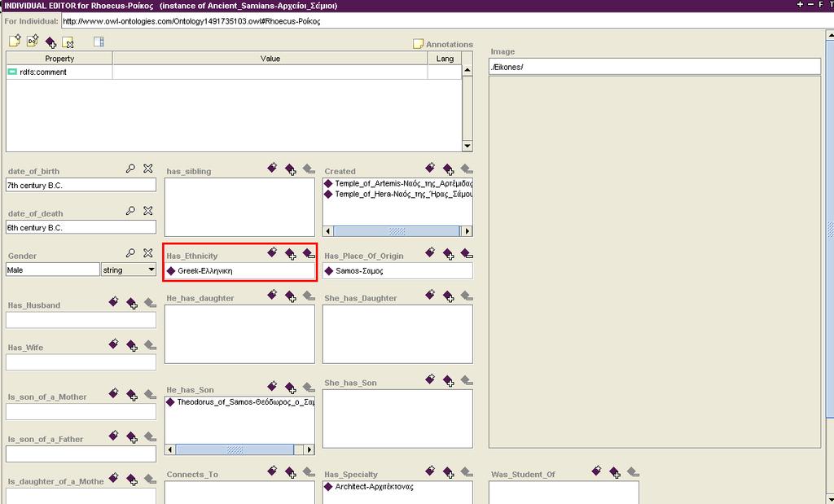834x504 pixels.
Task: Remove the Has_Place_Of_Origin value
Action: click(x=467, y=253)
